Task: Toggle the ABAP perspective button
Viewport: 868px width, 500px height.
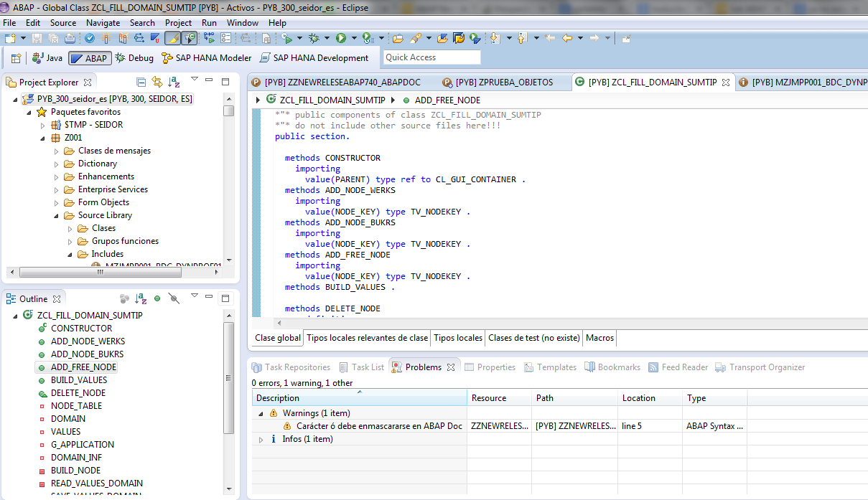Action: (89, 58)
